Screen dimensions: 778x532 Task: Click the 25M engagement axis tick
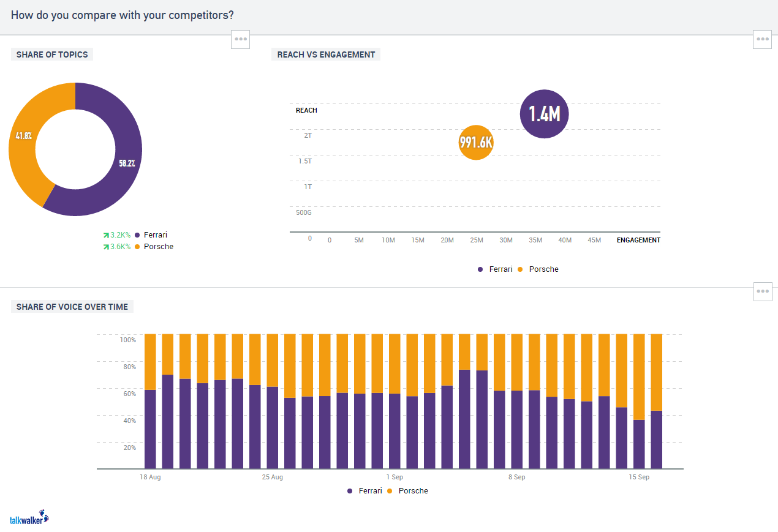[x=477, y=241]
